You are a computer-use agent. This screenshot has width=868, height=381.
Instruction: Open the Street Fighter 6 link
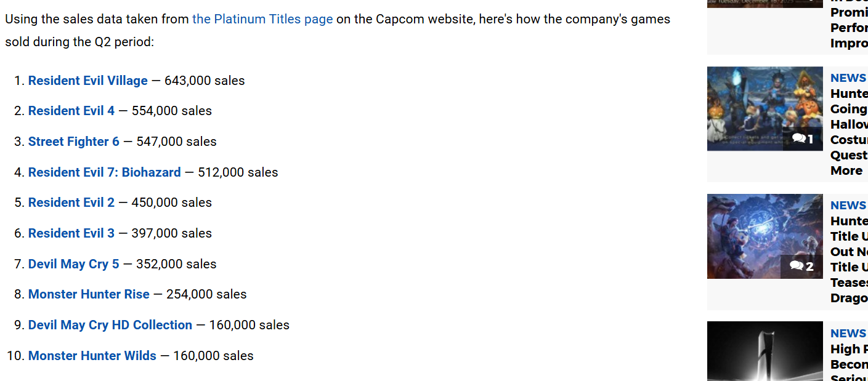pyautogui.click(x=74, y=142)
